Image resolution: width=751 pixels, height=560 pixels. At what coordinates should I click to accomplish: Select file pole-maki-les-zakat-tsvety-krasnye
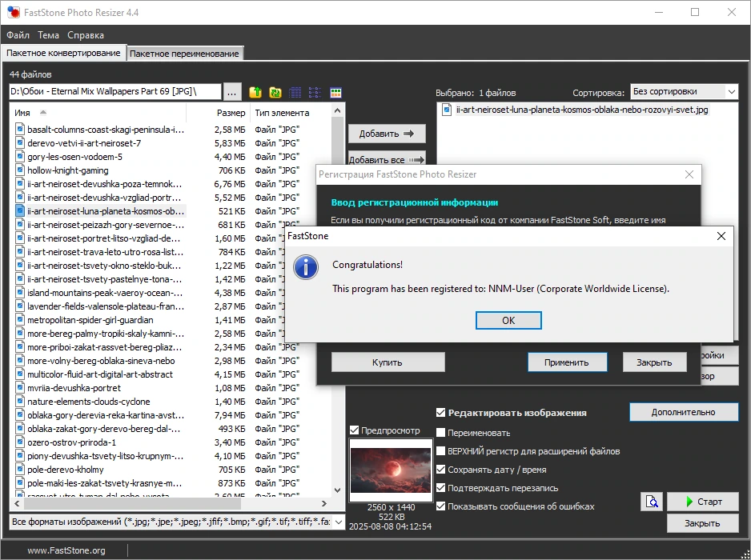click(x=104, y=483)
